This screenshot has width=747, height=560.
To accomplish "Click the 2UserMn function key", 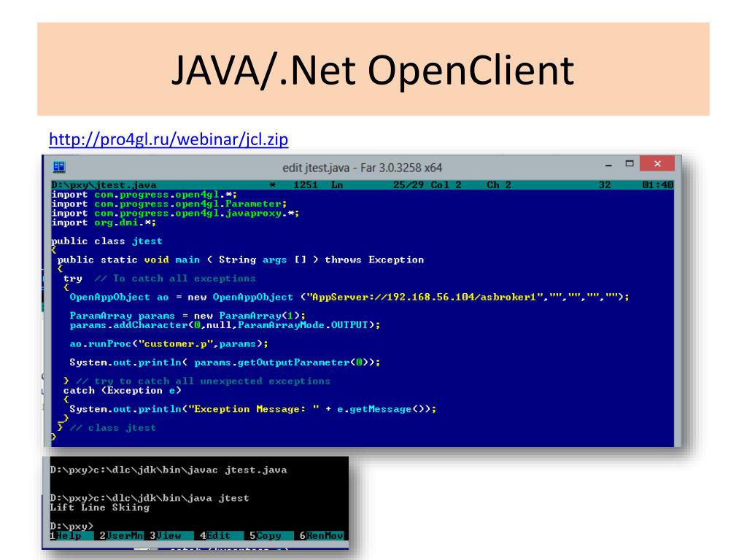I will [x=121, y=536].
